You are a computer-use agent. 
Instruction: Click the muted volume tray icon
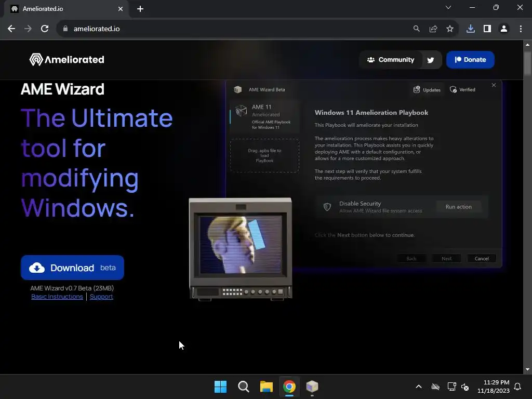click(465, 387)
